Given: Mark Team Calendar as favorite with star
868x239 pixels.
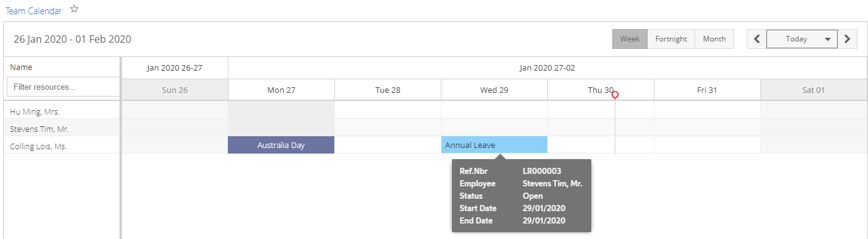Looking at the screenshot, I should pyautogui.click(x=74, y=9).
